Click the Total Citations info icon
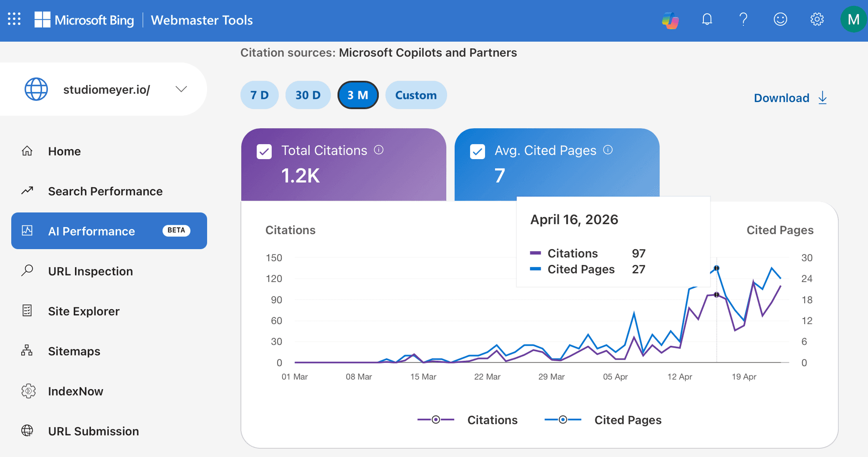The image size is (868, 457). 379,150
